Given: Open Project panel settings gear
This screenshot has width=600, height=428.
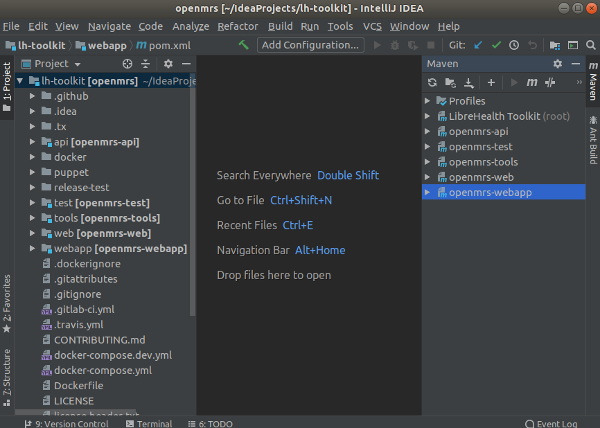Looking at the screenshot, I should coord(168,64).
